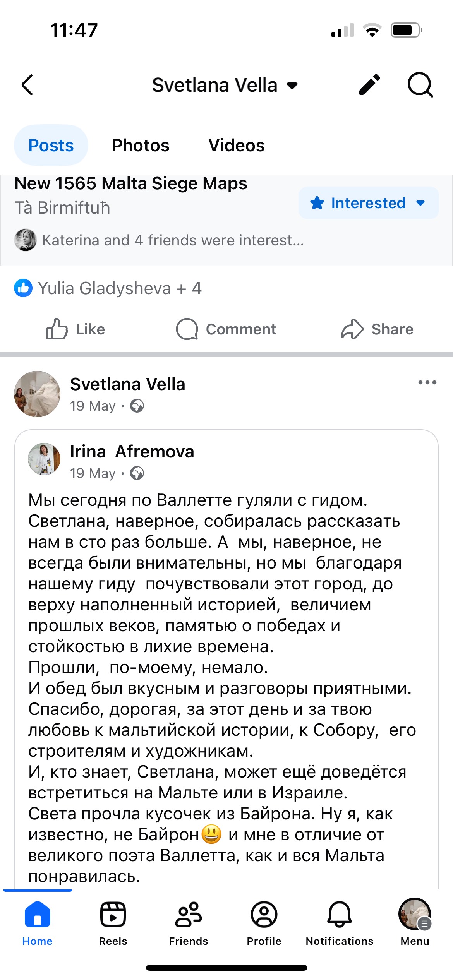Open the Comment section of the post
453x980 pixels.
click(228, 329)
